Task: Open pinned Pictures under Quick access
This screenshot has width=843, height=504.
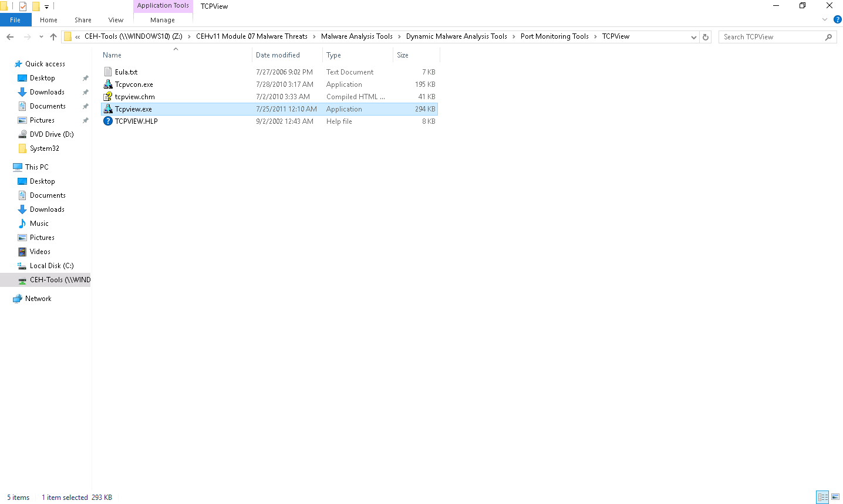Action: [42, 120]
